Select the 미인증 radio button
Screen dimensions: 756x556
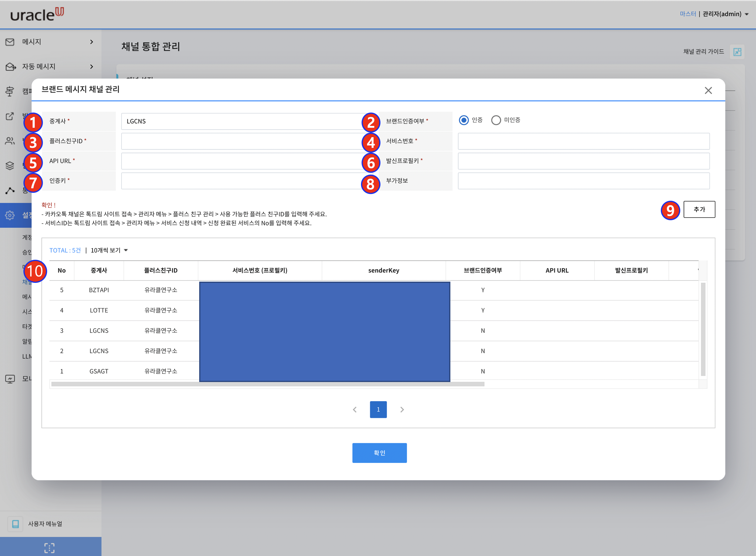[496, 120]
